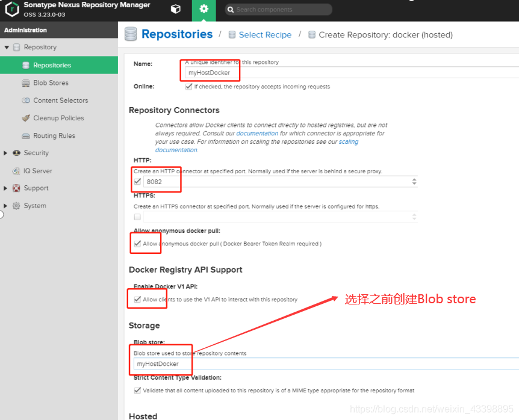Click the Blob Stores drive icon
519x420 pixels.
pyautogui.click(x=26, y=83)
